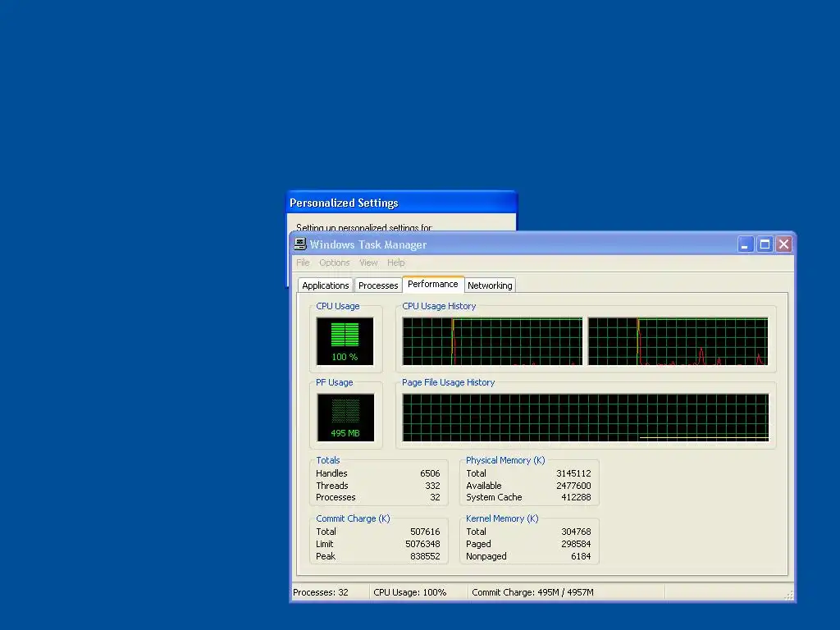This screenshot has height=630, width=840.
Task: Click the Threads value 332
Action: click(x=432, y=486)
